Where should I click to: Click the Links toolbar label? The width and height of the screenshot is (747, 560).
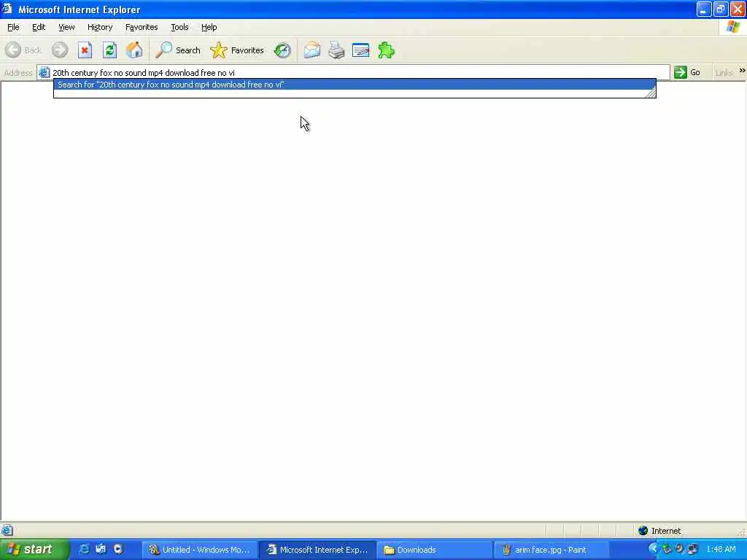[x=724, y=73]
